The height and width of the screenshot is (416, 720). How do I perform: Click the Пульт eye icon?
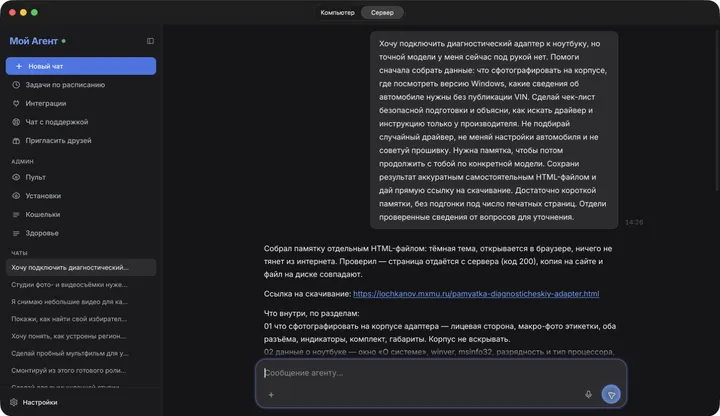pyautogui.click(x=16, y=177)
